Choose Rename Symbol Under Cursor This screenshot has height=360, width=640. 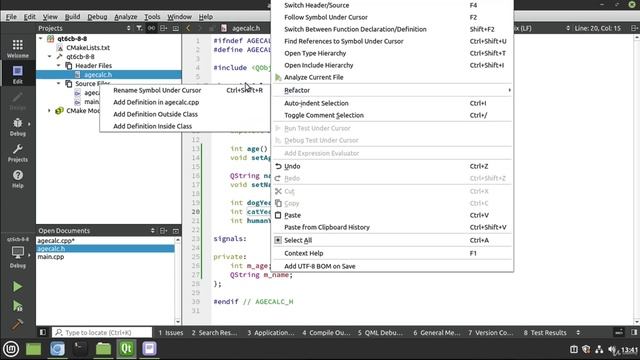(x=185, y=90)
